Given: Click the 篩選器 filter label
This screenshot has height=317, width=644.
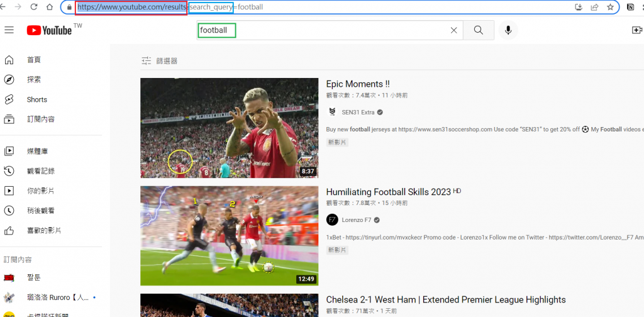Looking at the screenshot, I should coord(167,61).
